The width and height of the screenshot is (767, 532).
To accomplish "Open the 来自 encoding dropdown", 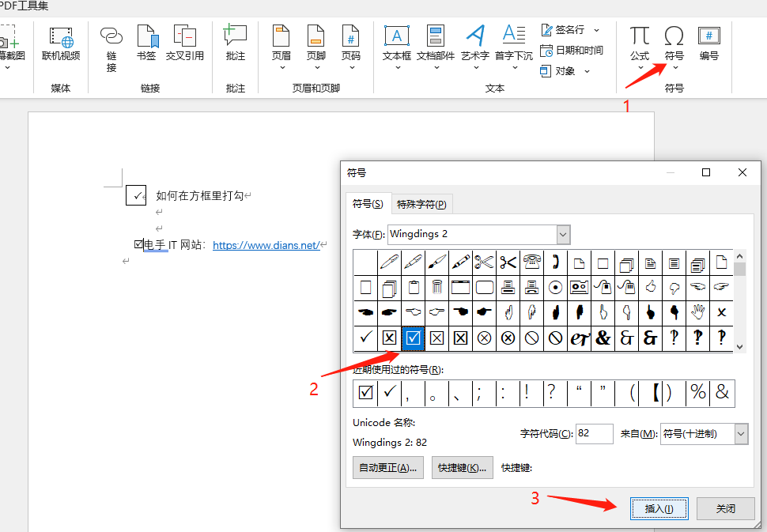I will click(740, 433).
